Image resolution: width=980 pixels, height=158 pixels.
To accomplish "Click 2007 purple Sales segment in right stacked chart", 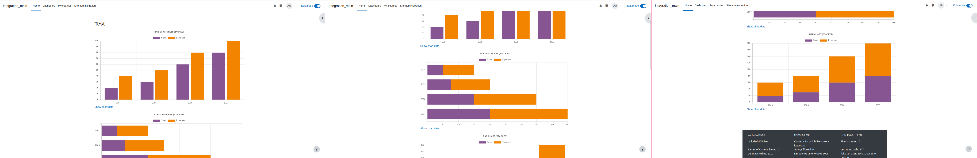I will coord(878,89).
